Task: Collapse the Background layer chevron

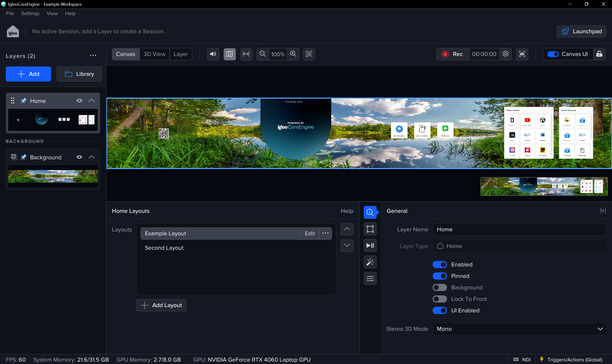Action: (x=92, y=157)
